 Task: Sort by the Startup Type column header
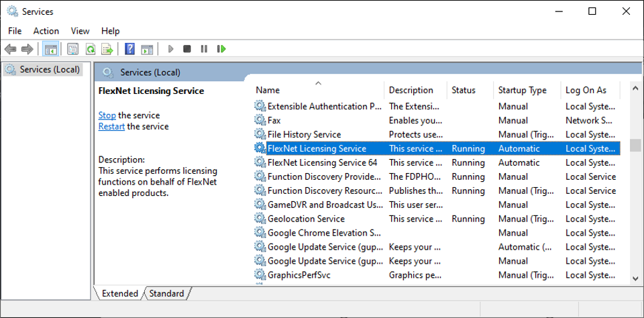(527, 90)
